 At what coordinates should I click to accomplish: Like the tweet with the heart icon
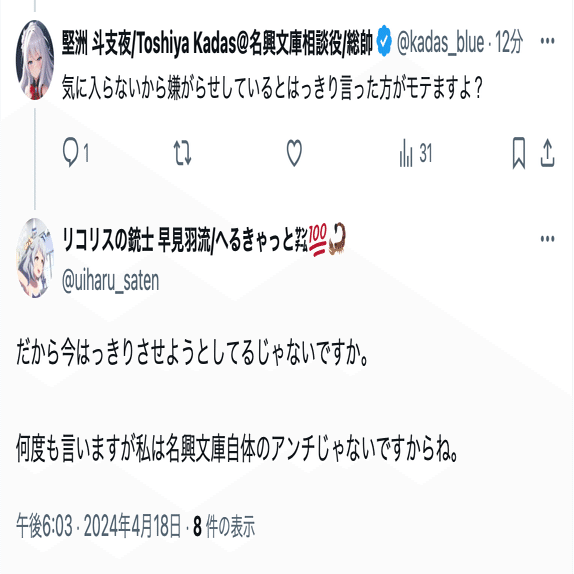(294, 153)
